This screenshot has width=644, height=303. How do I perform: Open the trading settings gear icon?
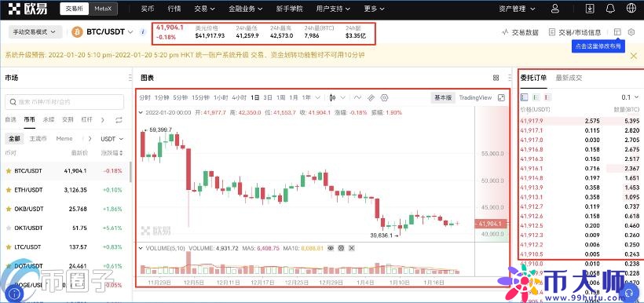pos(631,32)
